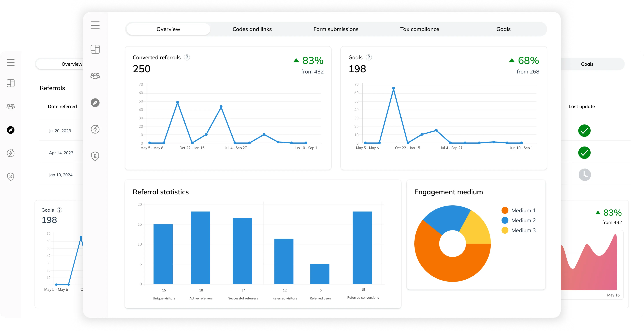Open the hamburger menu in the main sidebar

[x=95, y=25]
